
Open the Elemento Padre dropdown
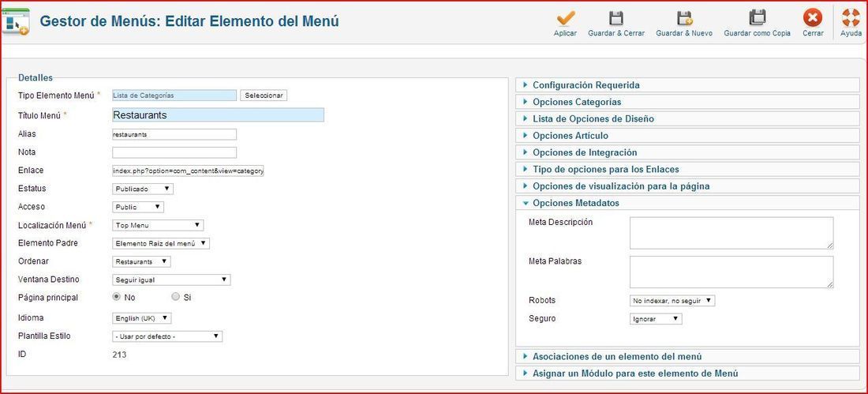pos(161,243)
